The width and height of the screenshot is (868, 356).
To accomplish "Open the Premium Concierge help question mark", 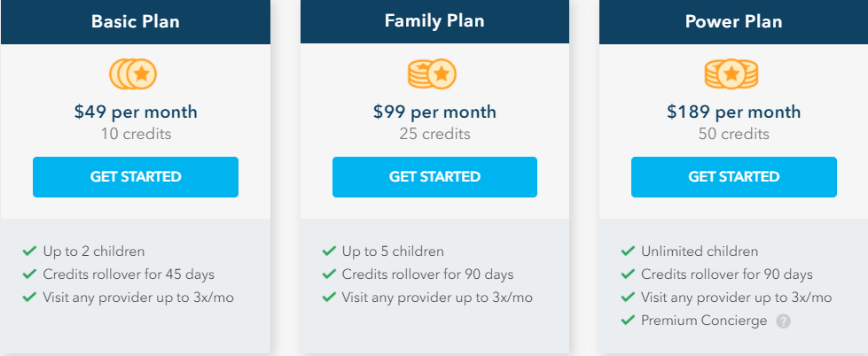I will [783, 321].
